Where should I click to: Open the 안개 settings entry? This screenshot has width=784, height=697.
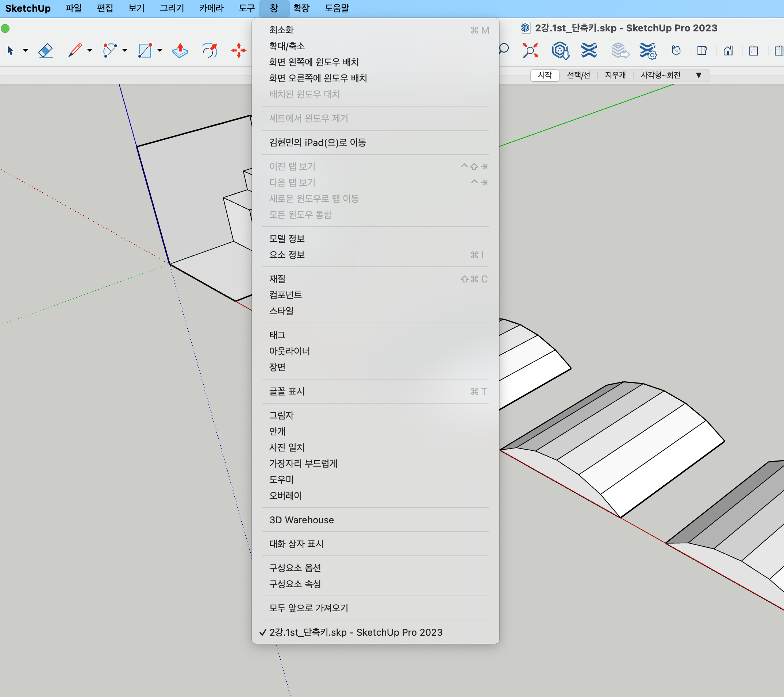pyautogui.click(x=375, y=431)
